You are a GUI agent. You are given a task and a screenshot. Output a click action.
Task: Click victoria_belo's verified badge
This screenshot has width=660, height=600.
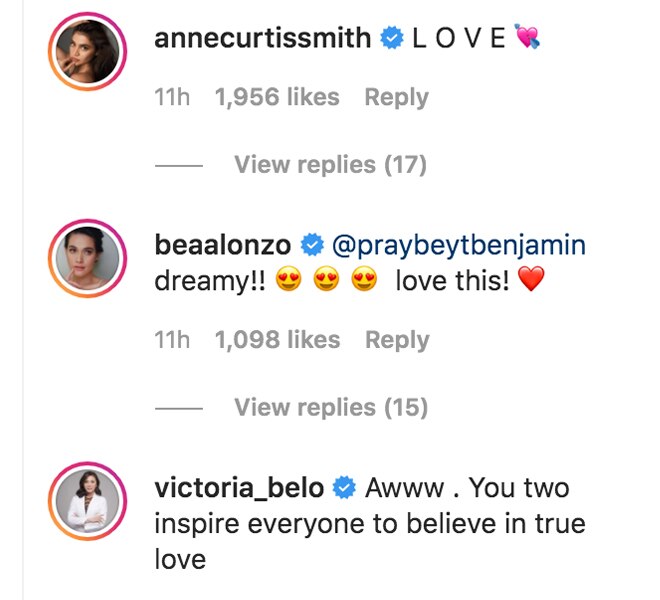click(x=345, y=488)
